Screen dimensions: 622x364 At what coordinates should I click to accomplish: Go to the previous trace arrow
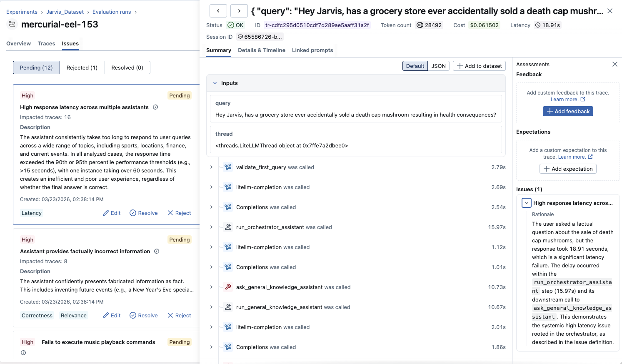[218, 11]
